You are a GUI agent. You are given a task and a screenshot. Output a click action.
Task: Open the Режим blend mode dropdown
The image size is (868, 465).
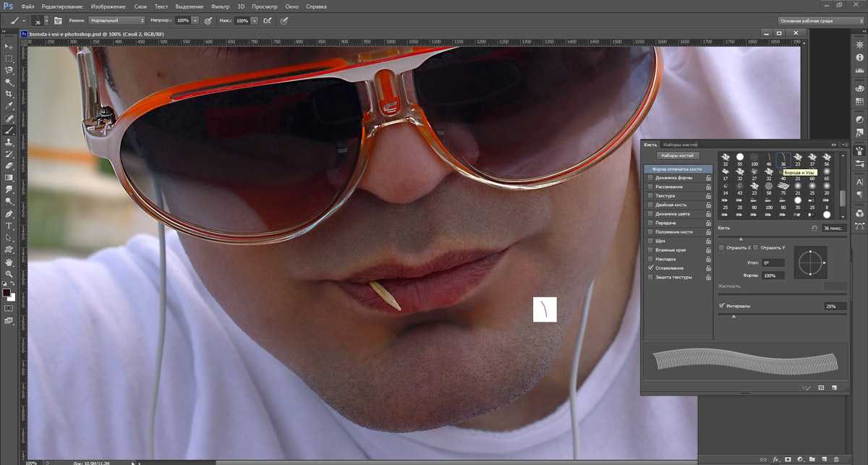(116, 21)
